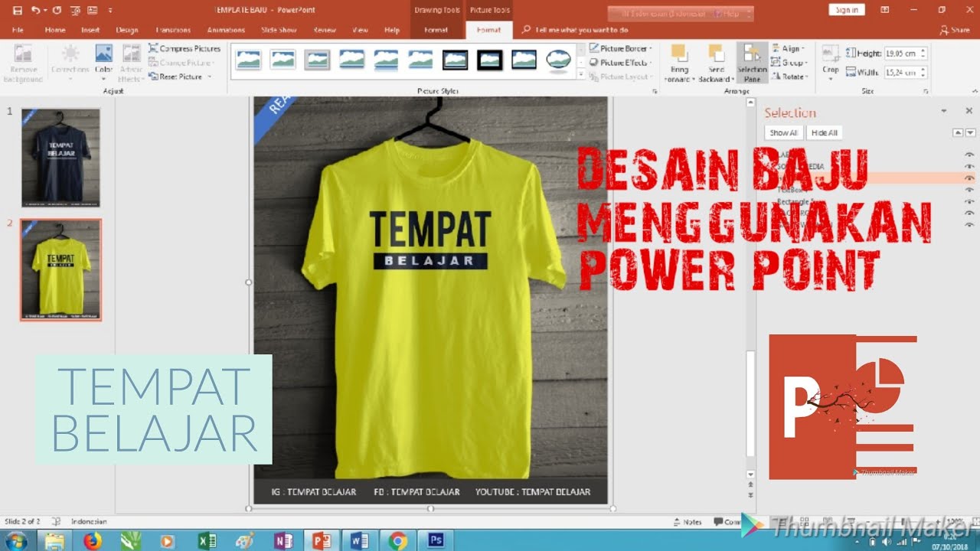Open Artistic Effects gallery
The height and width of the screenshot is (551, 980).
coord(130,64)
